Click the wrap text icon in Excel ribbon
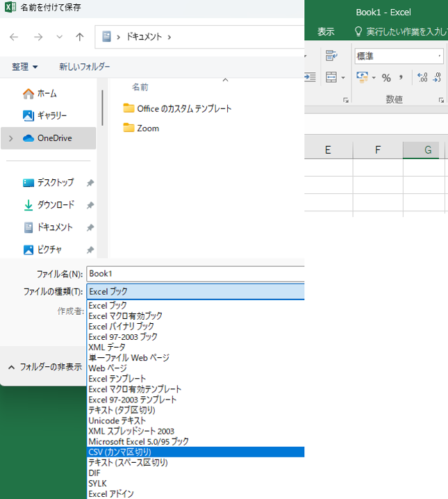 pos(331,56)
